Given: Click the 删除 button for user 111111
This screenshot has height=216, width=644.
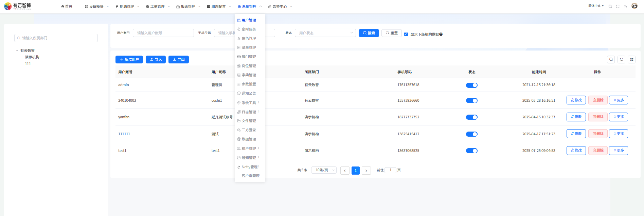Looking at the screenshot, I should pyautogui.click(x=598, y=134).
